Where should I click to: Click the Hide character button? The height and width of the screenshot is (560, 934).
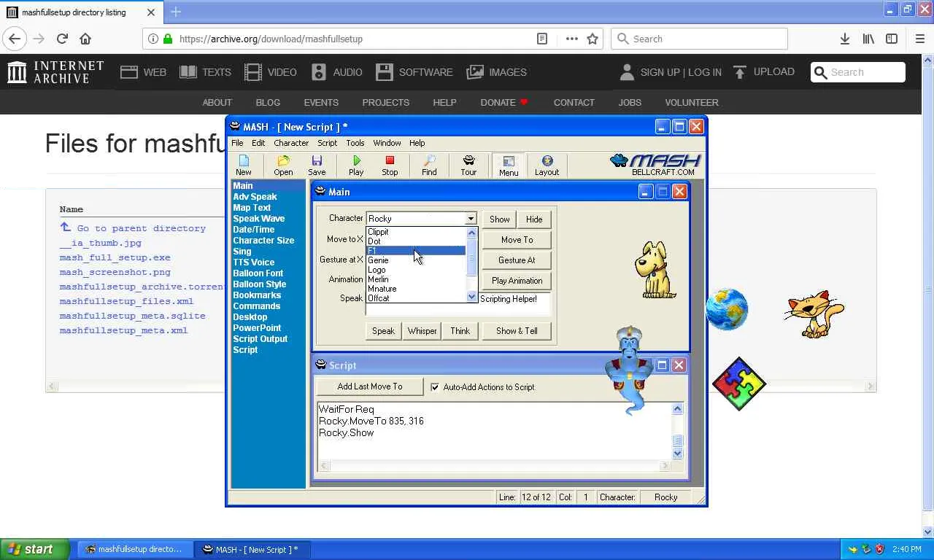tap(534, 219)
